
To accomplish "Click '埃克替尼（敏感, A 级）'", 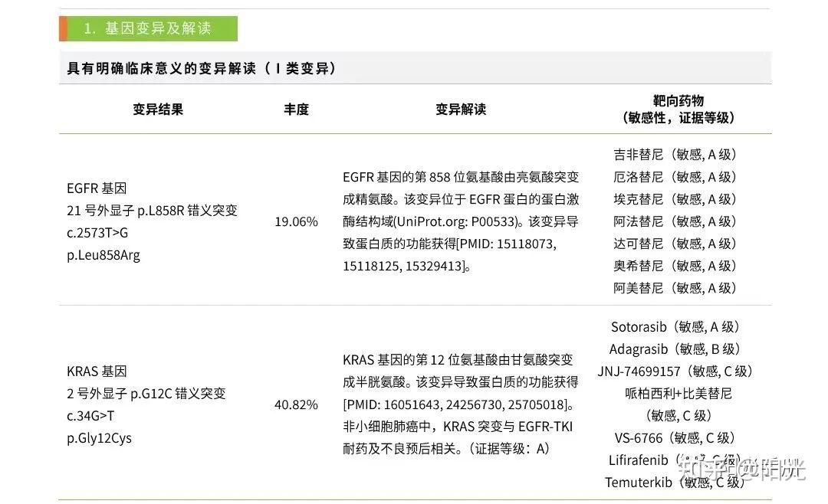I will 675,199.
